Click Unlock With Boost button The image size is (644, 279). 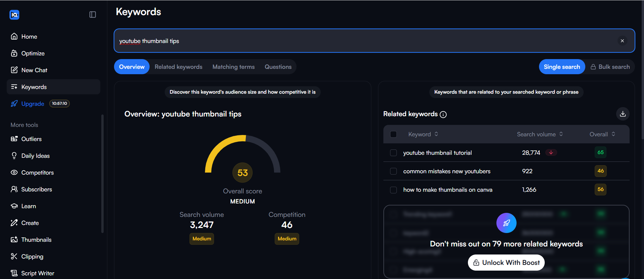[506, 263]
